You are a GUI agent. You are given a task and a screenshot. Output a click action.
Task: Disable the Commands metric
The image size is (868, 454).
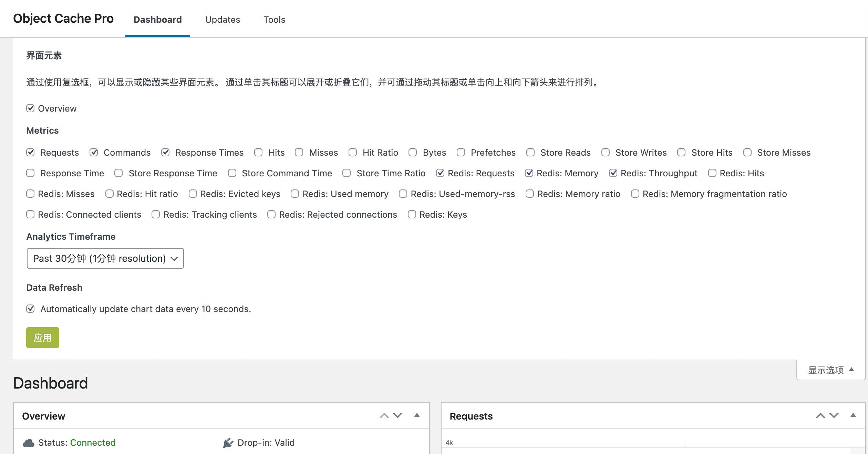pyautogui.click(x=94, y=153)
